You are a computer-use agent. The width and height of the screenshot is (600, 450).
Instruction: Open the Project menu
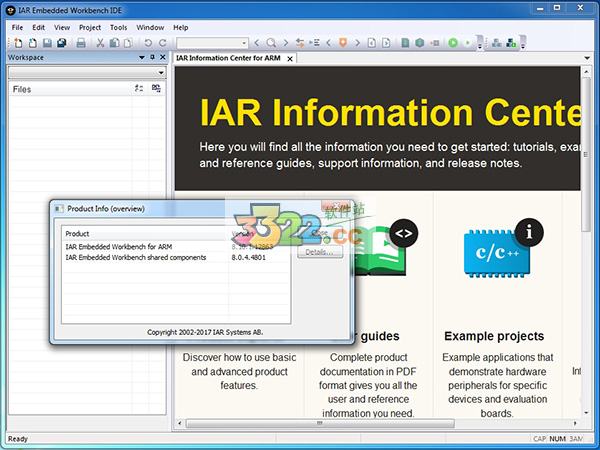pyautogui.click(x=90, y=27)
